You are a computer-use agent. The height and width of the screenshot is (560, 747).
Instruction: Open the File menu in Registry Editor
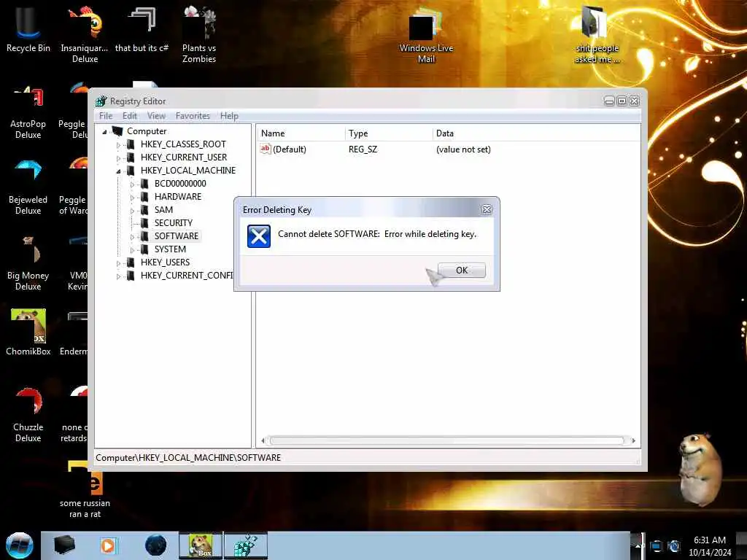click(106, 116)
